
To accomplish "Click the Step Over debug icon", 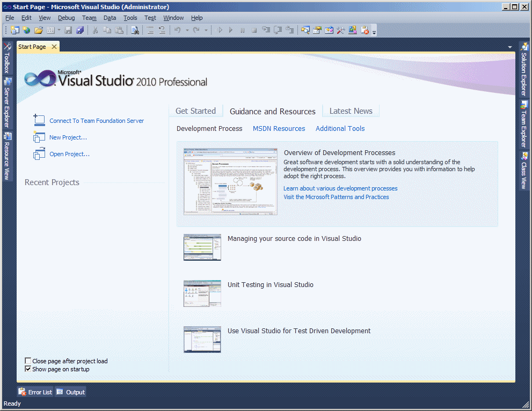I will pos(278,30).
